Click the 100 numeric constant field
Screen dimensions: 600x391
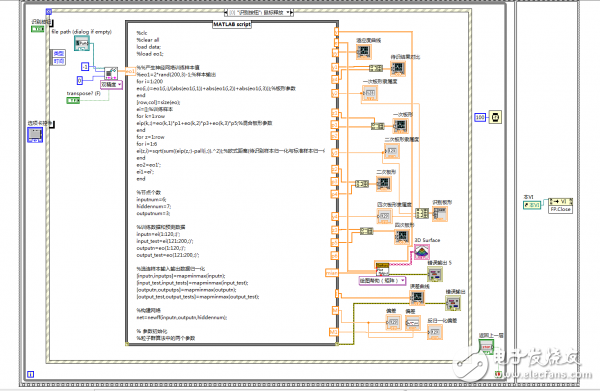480,117
